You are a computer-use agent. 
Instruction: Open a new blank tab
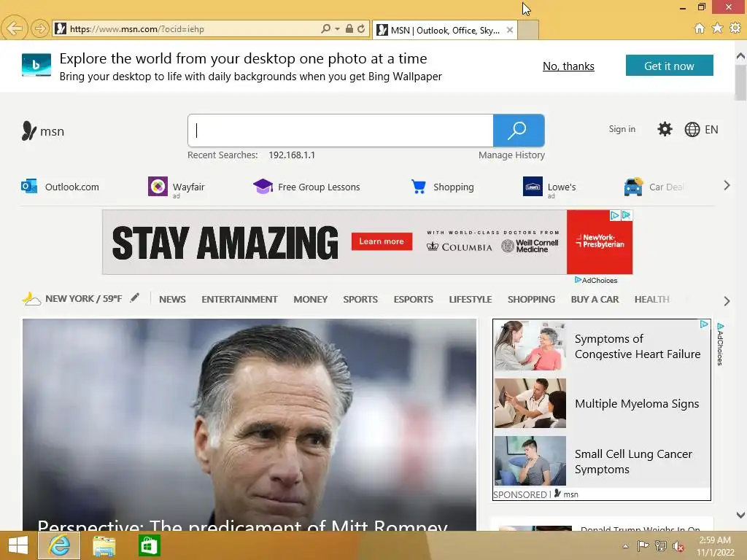528,30
